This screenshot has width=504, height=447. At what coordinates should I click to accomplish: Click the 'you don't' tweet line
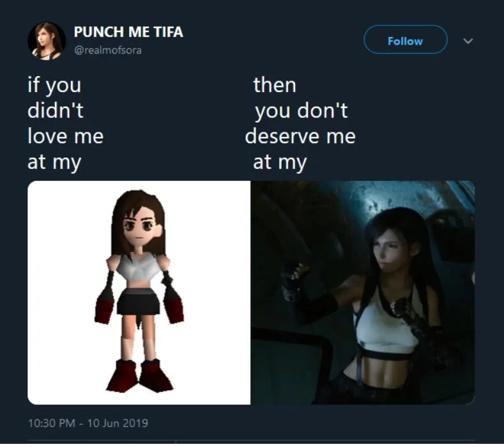click(x=301, y=111)
